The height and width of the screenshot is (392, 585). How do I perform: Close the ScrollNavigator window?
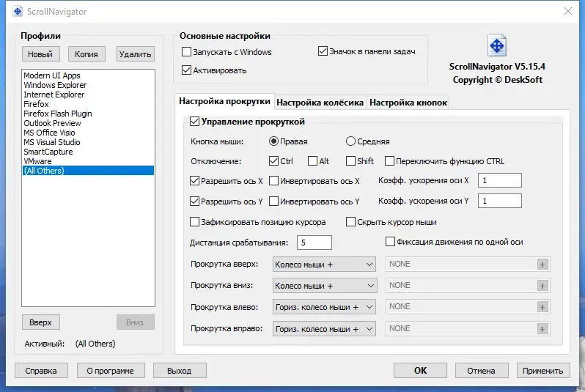pos(568,11)
